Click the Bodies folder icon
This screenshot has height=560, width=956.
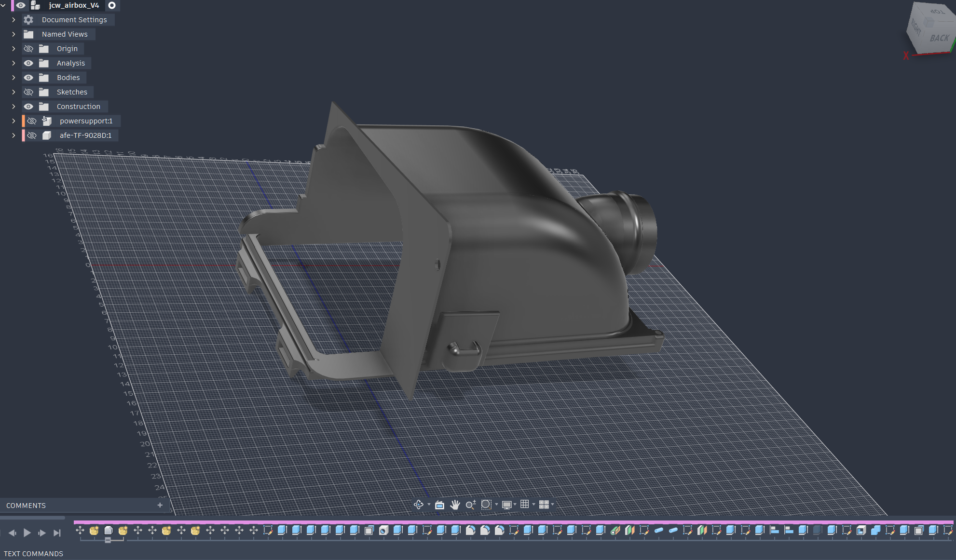[44, 78]
